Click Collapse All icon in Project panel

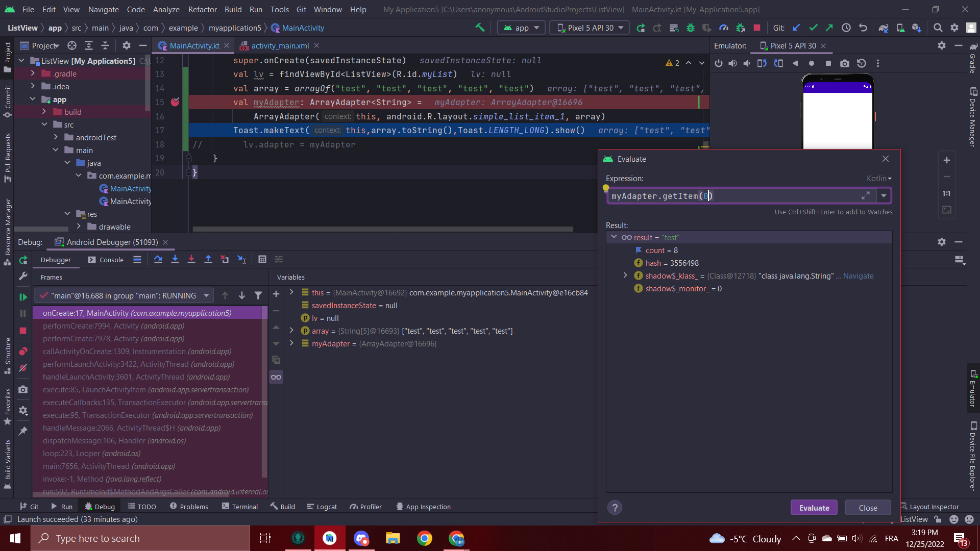point(105,45)
